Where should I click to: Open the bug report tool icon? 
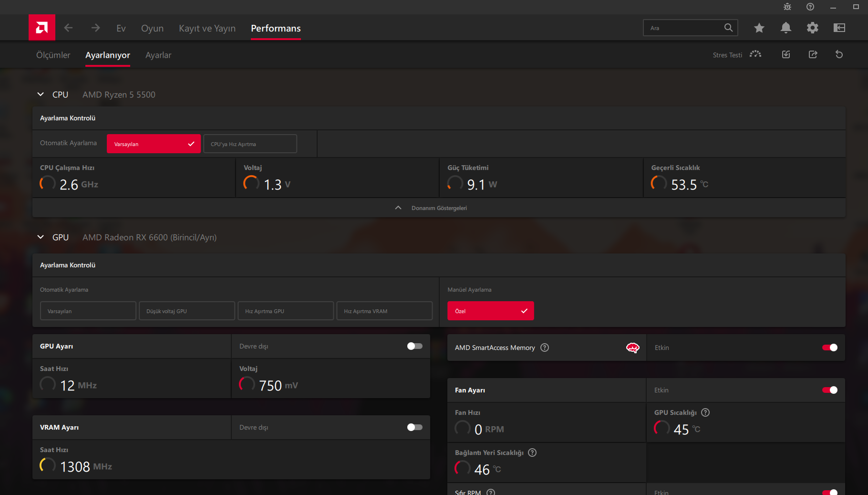click(x=787, y=7)
